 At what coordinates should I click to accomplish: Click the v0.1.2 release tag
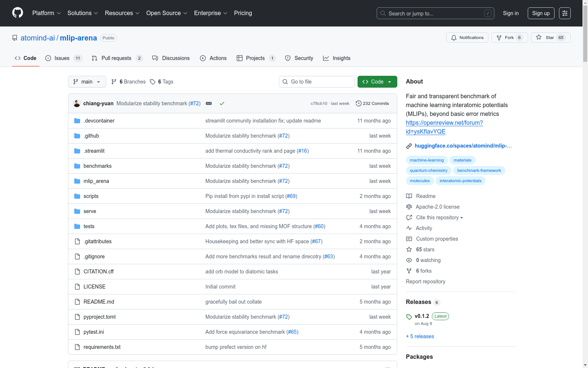422,316
